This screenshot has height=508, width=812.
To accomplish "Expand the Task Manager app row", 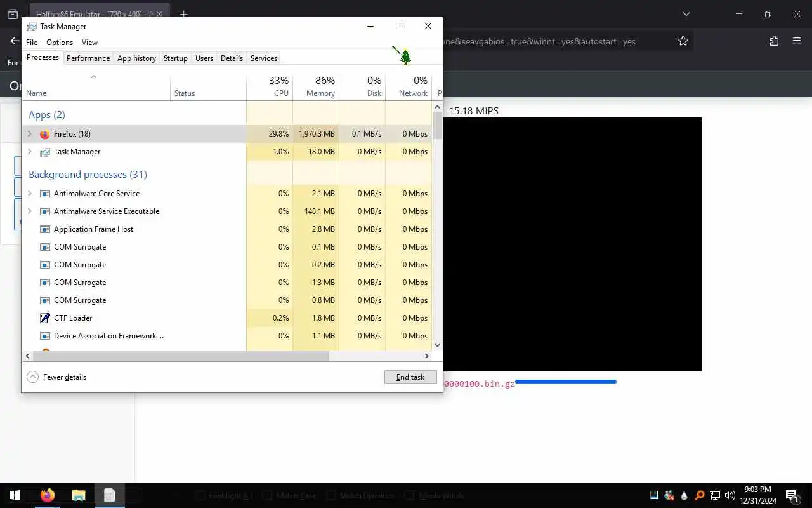I will click(29, 152).
